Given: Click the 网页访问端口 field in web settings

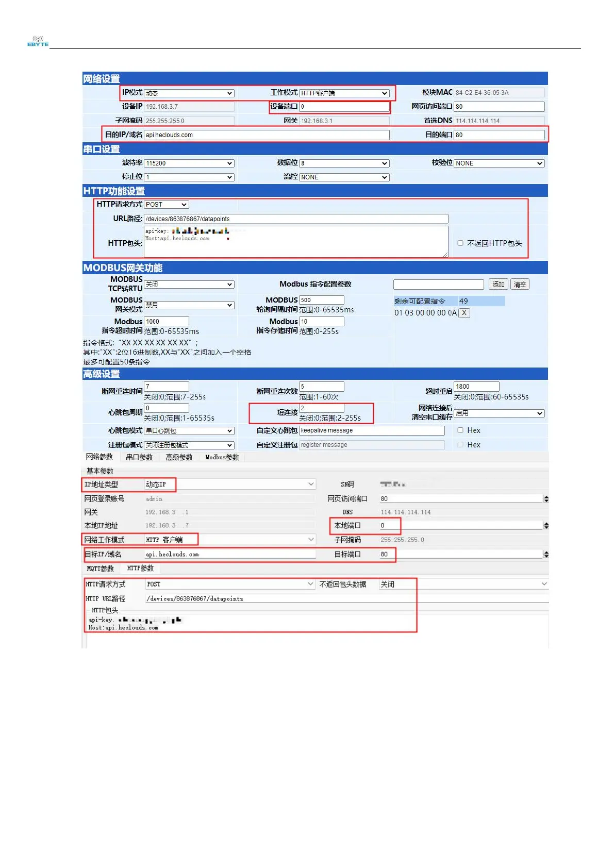Looking at the screenshot, I should 499,107.
